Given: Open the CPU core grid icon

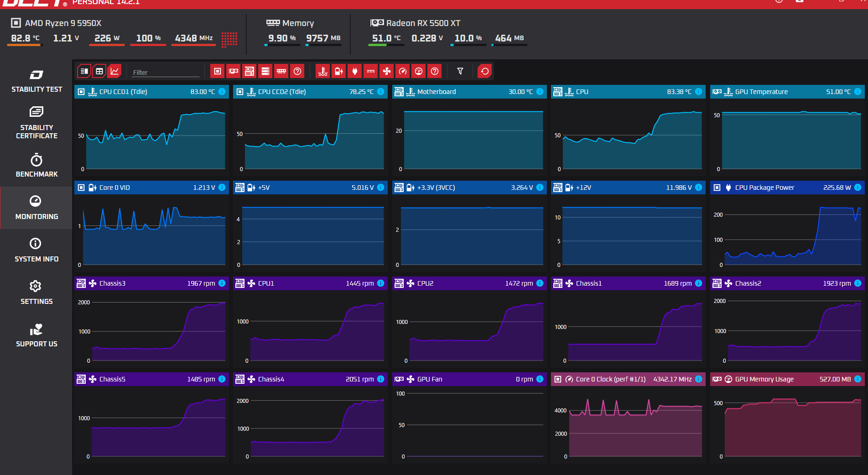Looking at the screenshot, I should click(x=229, y=39).
